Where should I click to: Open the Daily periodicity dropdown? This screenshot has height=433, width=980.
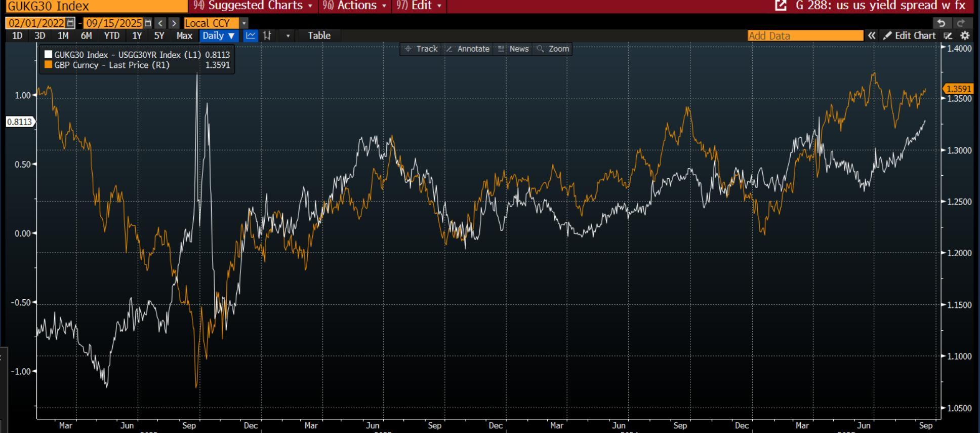(219, 35)
